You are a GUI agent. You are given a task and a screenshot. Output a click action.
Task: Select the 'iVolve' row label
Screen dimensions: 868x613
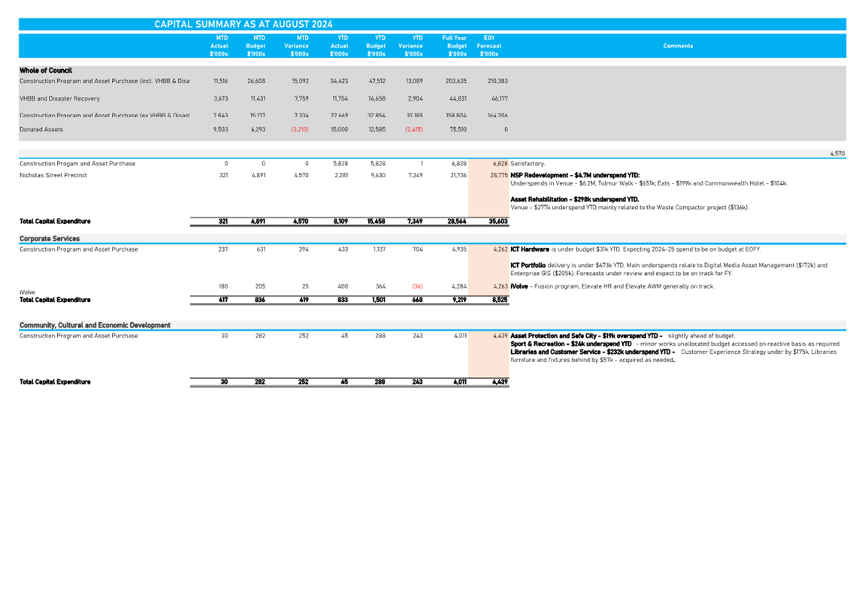point(27,292)
